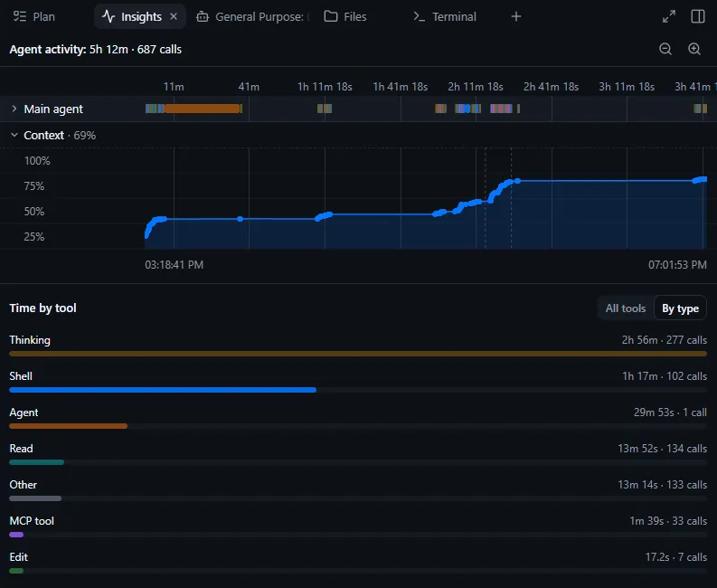Click the 2h 41m 18s timeline label
The height and width of the screenshot is (588, 717).
point(551,87)
